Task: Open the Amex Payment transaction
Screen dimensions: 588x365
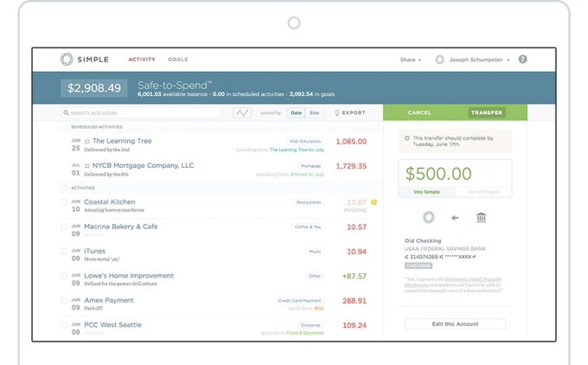Action: [109, 300]
